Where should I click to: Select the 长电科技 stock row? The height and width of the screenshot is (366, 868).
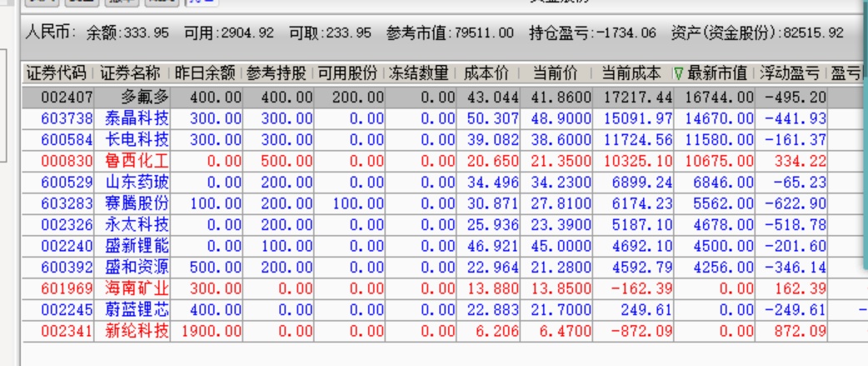(x=441, y=139)
